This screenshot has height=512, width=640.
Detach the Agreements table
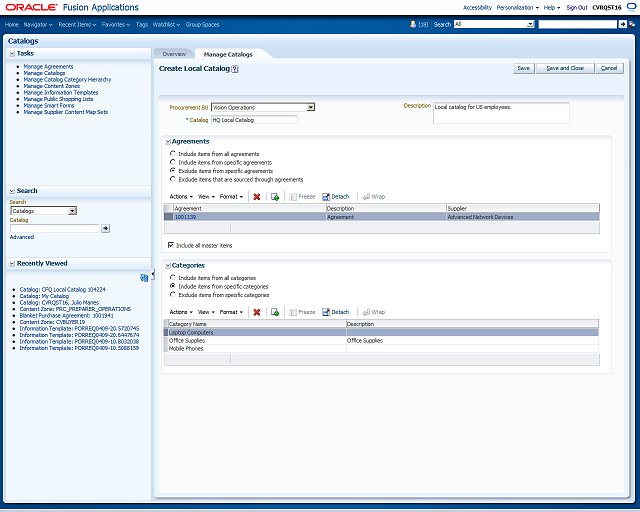point(336,197)
